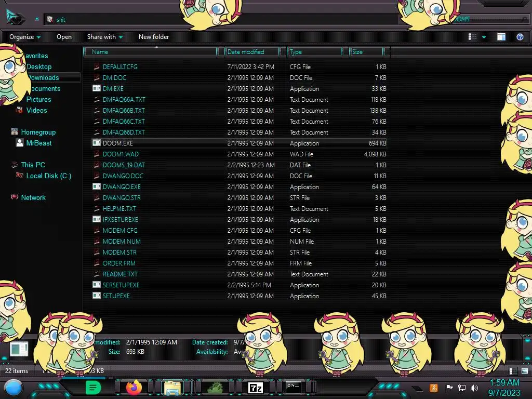Click the DMFAQ66B.TXT file name
532x399 pixels.
(124, 110)
